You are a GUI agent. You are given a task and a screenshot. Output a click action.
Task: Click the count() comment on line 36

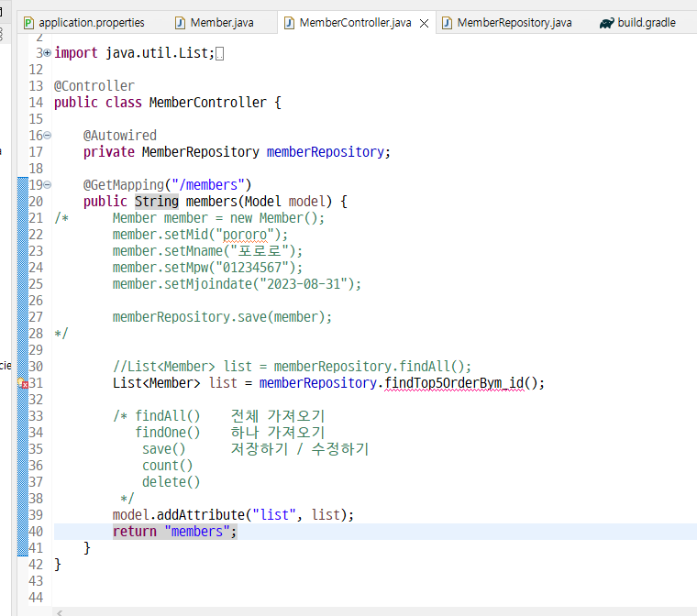[x=168, y=466]
